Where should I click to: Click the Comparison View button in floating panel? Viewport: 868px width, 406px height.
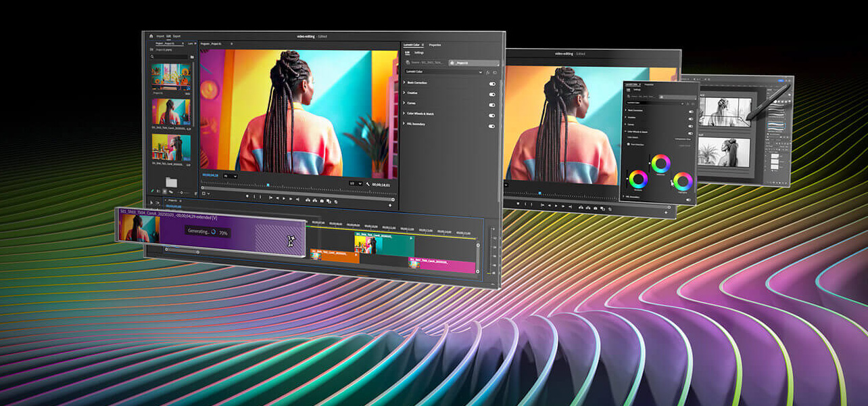click(683, 139)
